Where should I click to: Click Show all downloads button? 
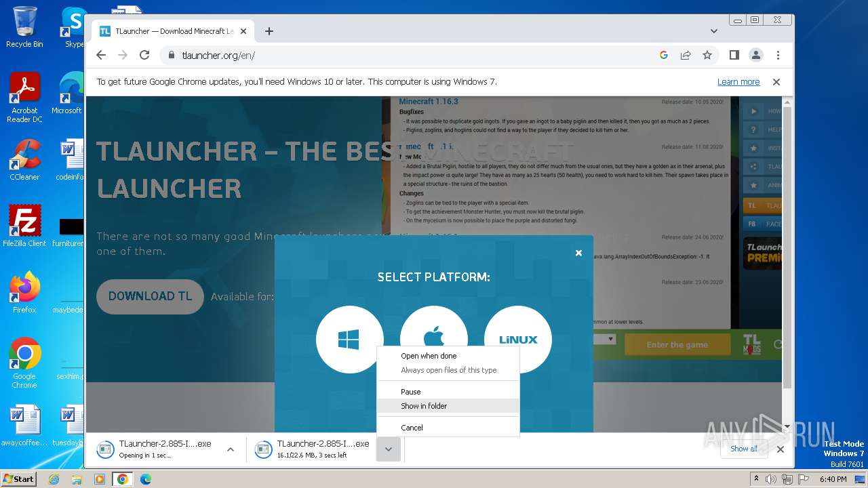pos(744,449)
